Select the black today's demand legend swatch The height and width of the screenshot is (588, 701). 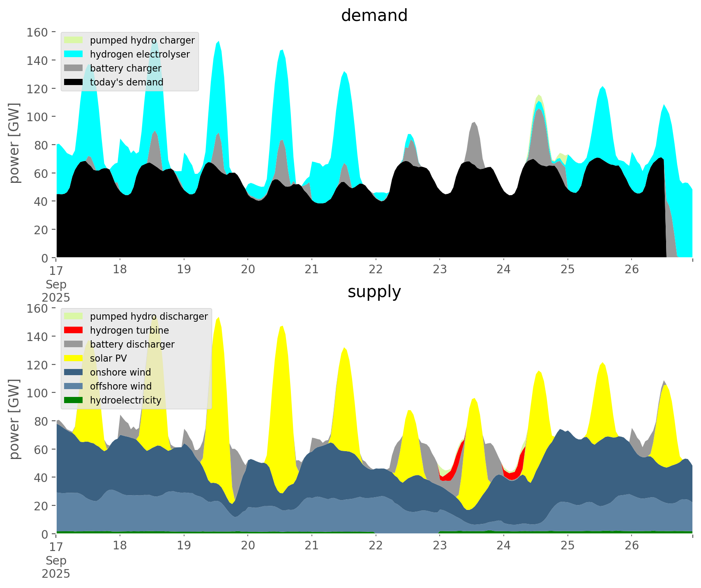74,82
